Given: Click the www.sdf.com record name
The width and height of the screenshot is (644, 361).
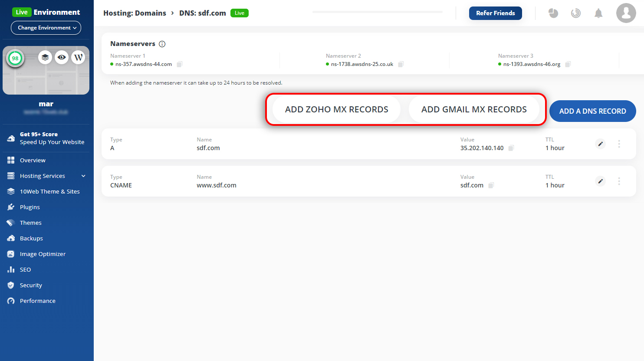Looking at the screenshot, I should [217, 185].
